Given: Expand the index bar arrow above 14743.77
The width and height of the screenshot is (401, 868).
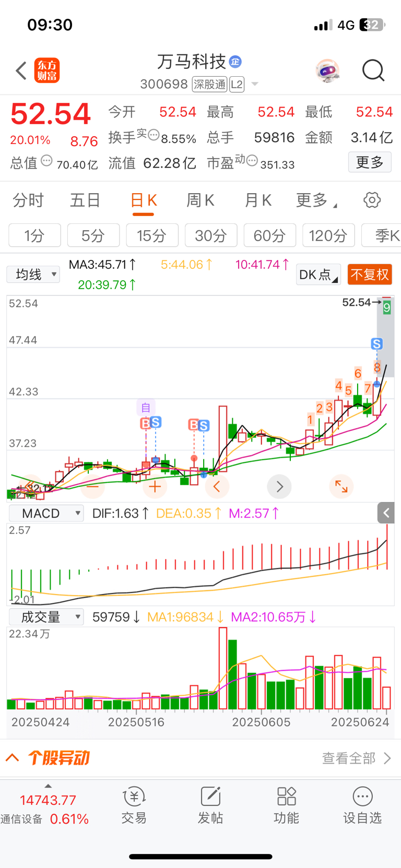Looking at the screenshot, I should point(48,786).
